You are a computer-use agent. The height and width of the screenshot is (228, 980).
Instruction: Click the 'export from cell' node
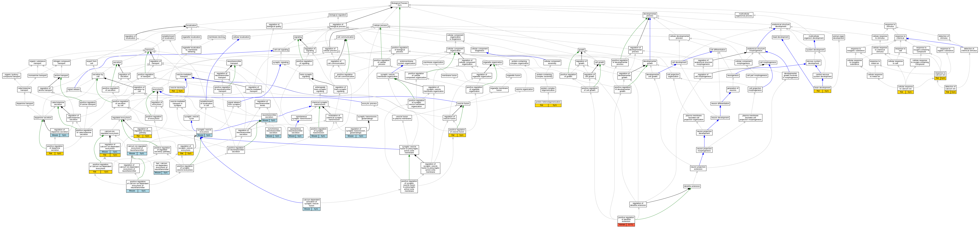(92, 62)
